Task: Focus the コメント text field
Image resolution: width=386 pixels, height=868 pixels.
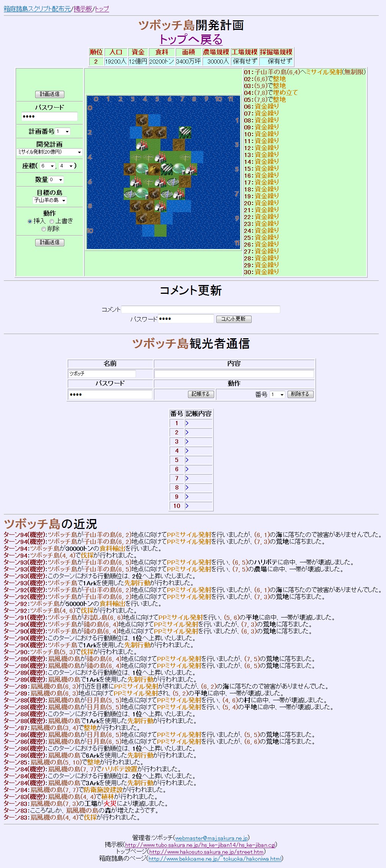Action: (x=201, y=310)
